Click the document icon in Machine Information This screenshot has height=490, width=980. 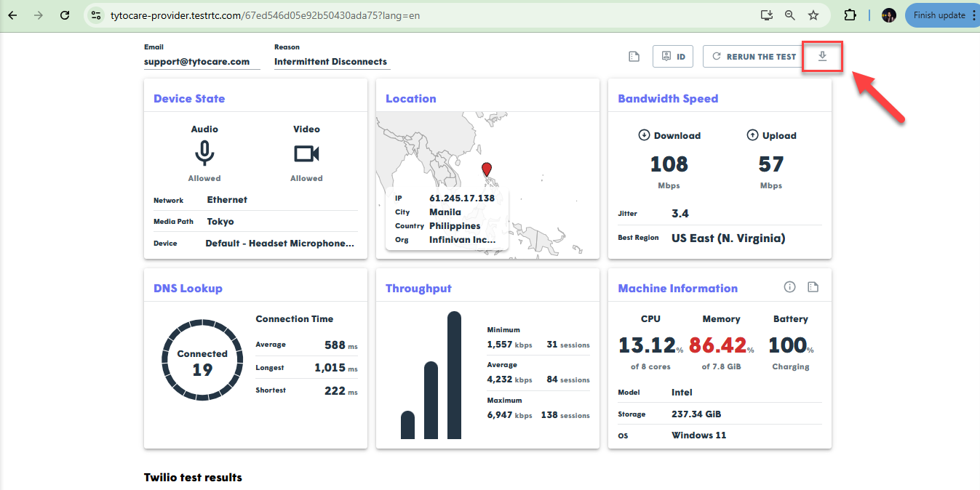pyautogui.click(x=813, y=287)
